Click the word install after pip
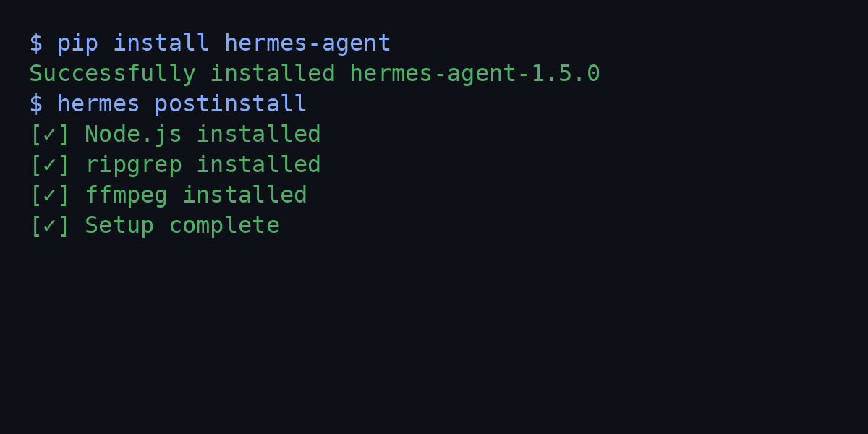Viewport: 868px width, 434px height. 161,43
